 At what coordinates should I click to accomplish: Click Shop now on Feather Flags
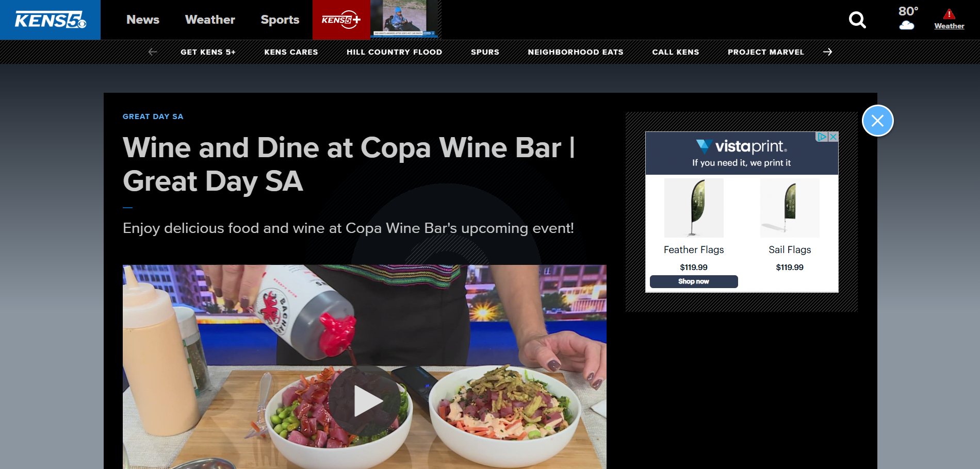pyautogui.click(x=694, y=281)
